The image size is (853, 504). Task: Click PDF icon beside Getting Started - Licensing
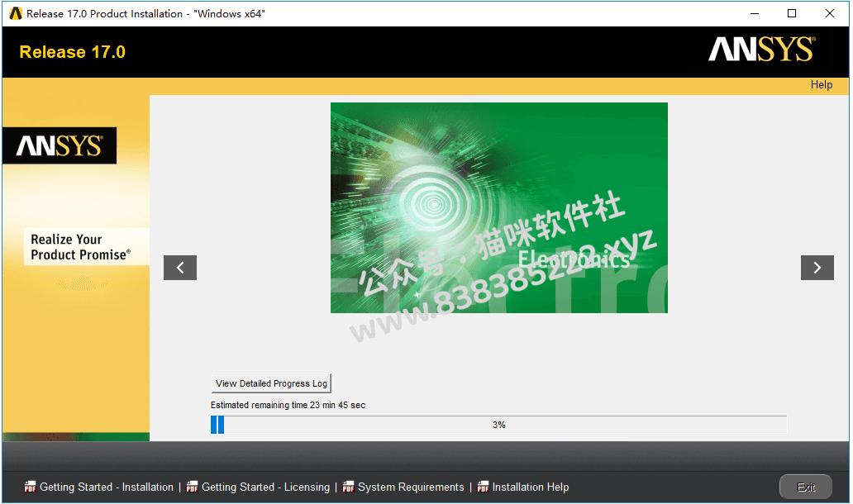click(192, 487)
